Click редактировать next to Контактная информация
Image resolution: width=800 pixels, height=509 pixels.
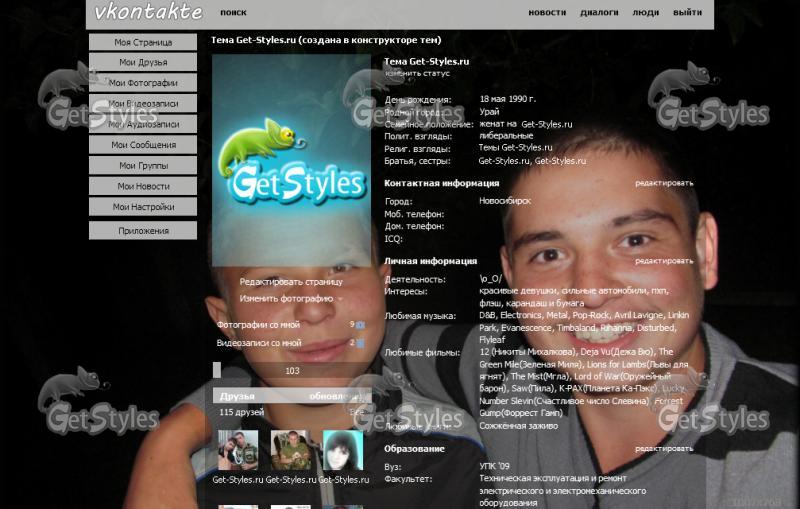click(x=664, y=183)
